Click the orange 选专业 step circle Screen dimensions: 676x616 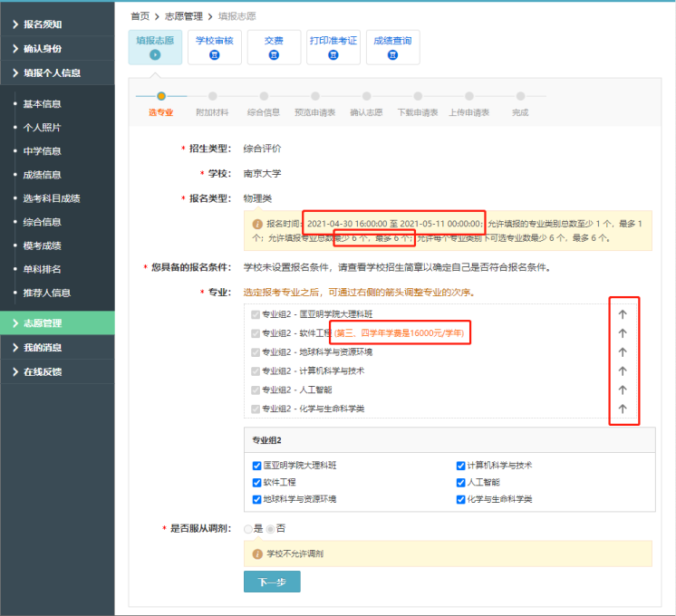pos(161,95)
